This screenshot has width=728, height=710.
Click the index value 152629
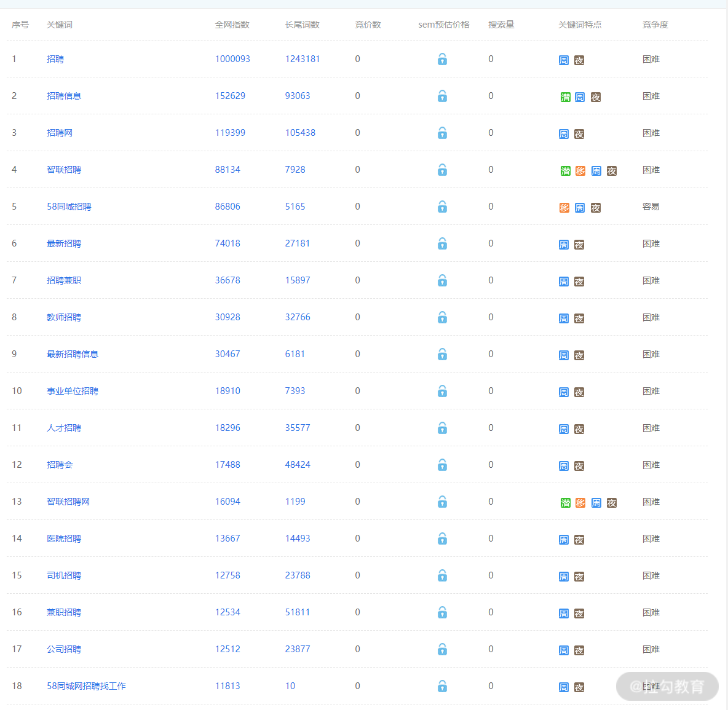coord(231,96)
